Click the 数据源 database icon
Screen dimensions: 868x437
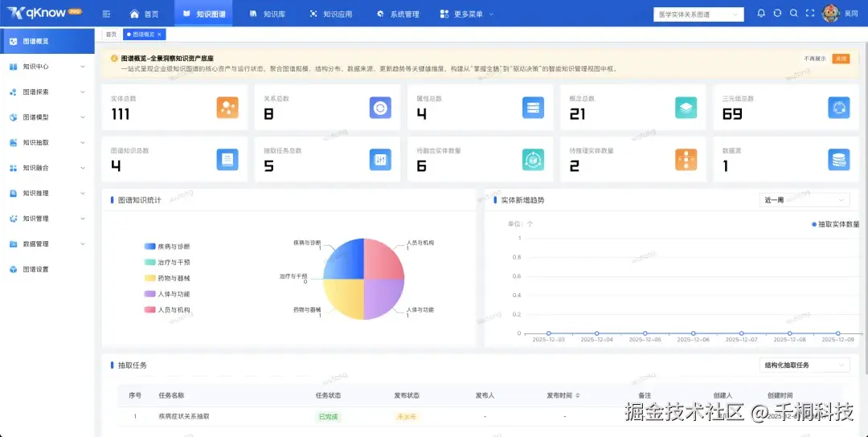tap(838, 159)
